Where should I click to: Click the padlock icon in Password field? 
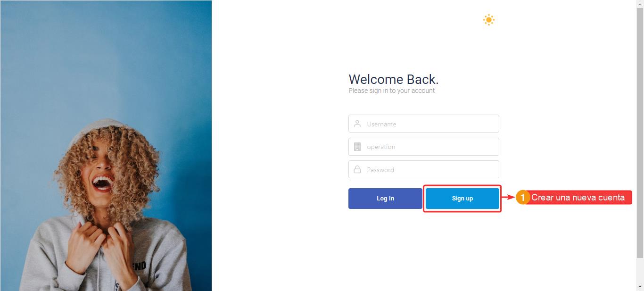pos(357,169)
